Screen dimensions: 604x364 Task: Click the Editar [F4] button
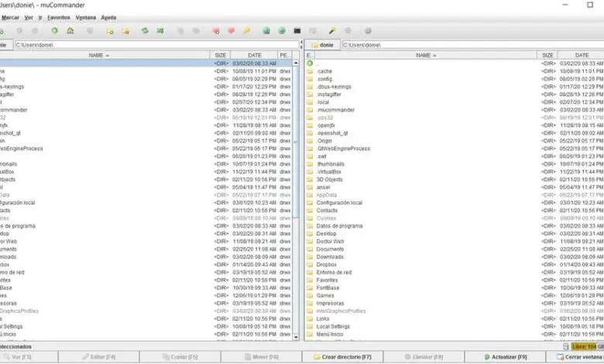[98, 357]
